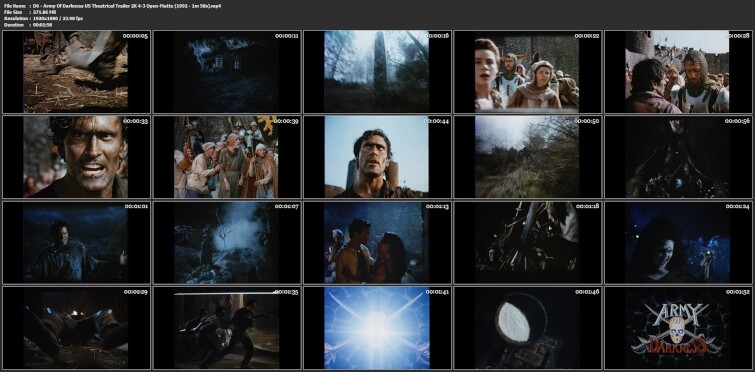Open the night scene frame at 00:01:01
The height and width of the screenshot is (372, 755).
pos(76,243)
